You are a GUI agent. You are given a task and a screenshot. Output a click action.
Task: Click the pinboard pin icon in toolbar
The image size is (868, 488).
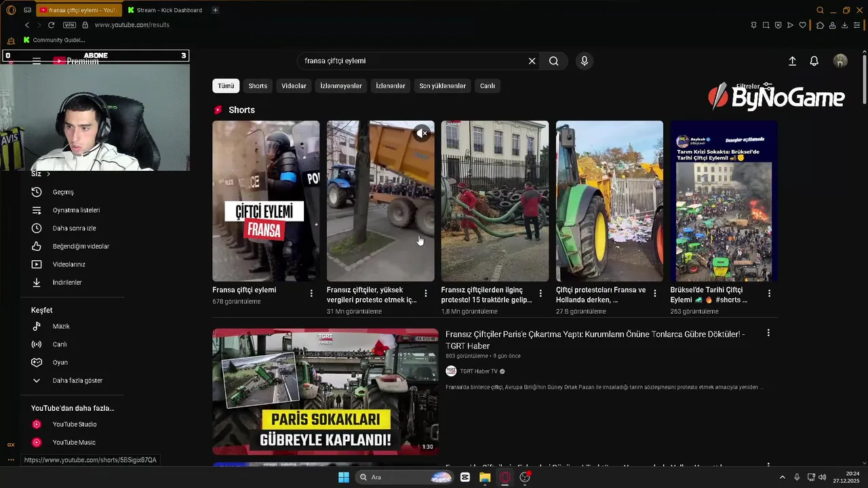point(753,25)
